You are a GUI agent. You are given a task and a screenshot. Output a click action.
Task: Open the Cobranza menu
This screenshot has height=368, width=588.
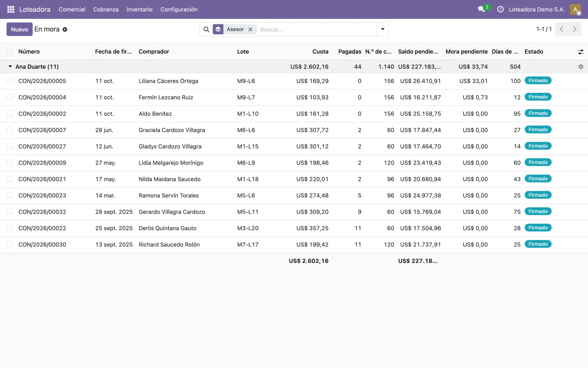106,9
